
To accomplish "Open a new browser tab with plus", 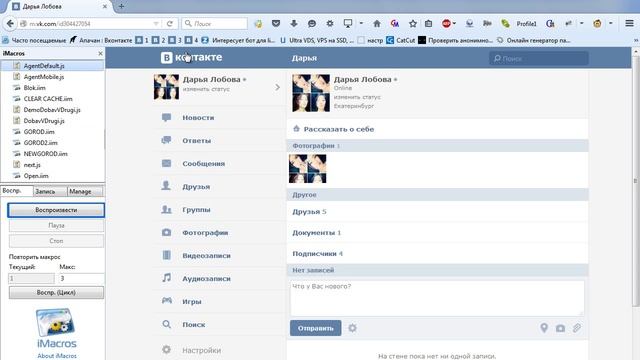I will coord(121,7).
